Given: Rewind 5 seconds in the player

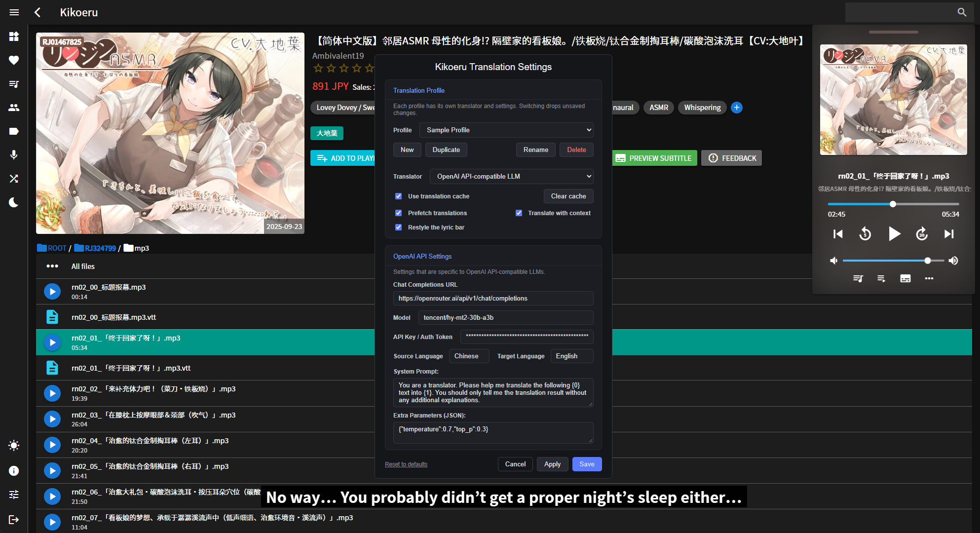Looking at the screenshot, I should (865, 234).
